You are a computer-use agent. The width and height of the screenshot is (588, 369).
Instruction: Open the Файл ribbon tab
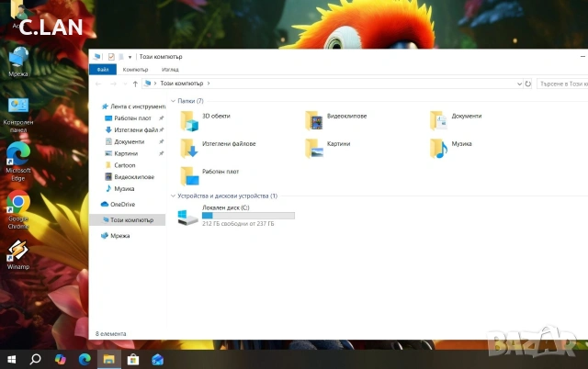[103, 70]
